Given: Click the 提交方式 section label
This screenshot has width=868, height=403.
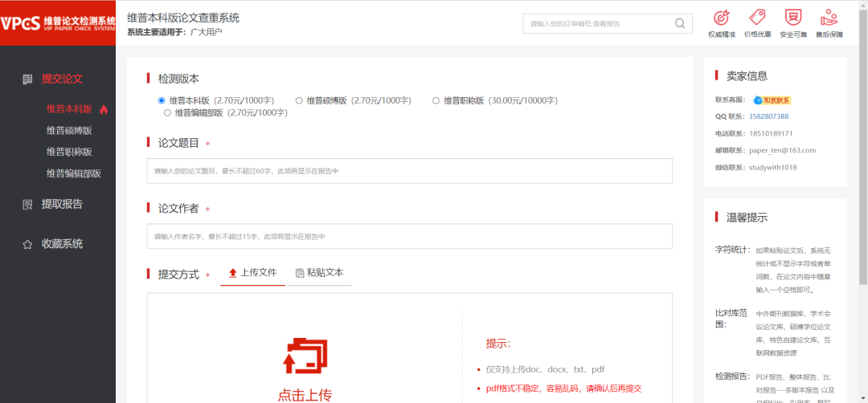Looking at the screenshot, I should tap(178, 275).
